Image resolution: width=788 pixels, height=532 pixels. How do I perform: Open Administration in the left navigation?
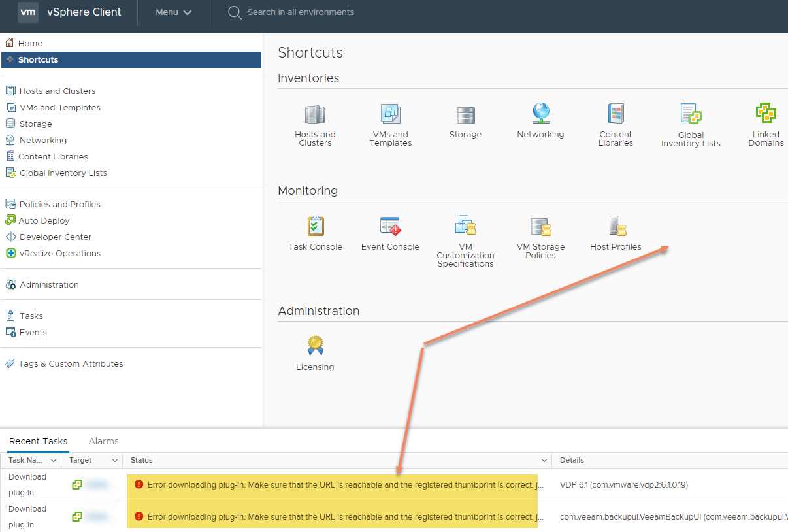pos(49,285)
